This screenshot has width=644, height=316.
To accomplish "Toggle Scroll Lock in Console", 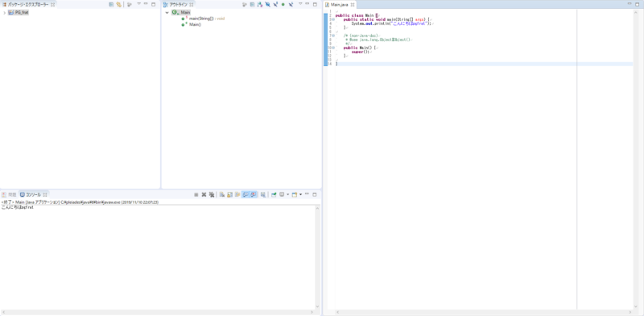I will [229, 194].
